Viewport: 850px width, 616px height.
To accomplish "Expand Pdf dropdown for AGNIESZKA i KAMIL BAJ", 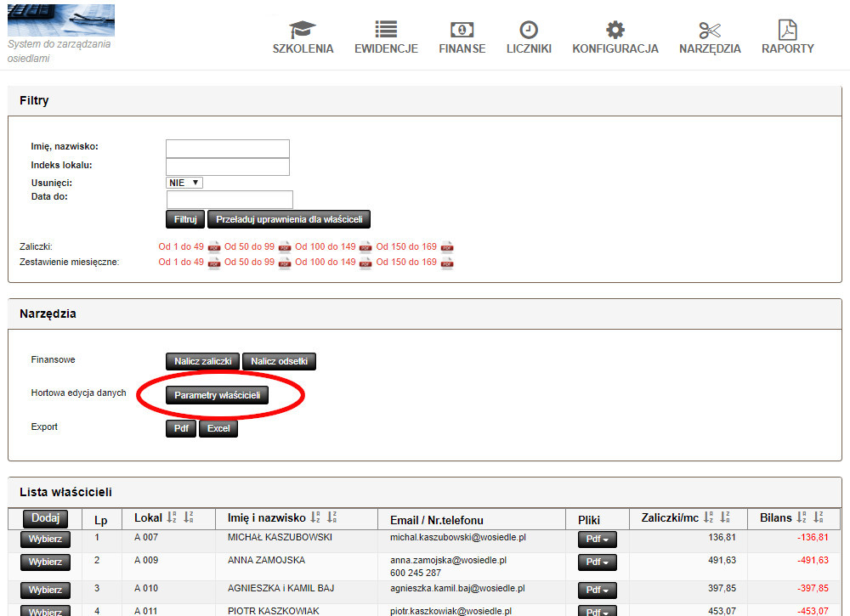I will [598, 590].
